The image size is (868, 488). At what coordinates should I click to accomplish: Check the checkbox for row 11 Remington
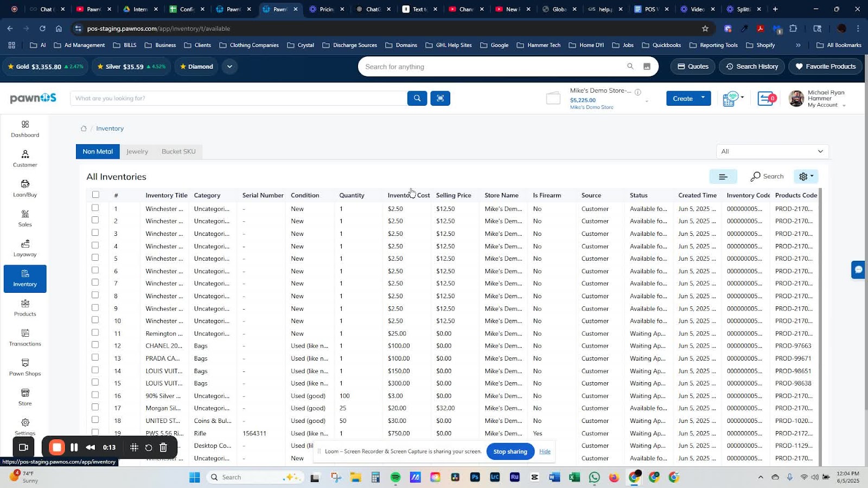tap(95, 332)
